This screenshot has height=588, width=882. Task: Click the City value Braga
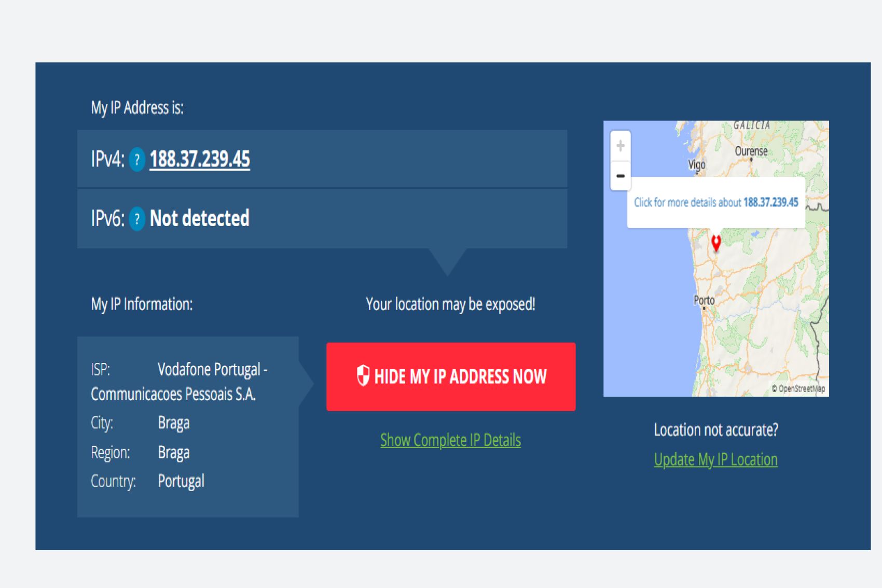(174, 423)
